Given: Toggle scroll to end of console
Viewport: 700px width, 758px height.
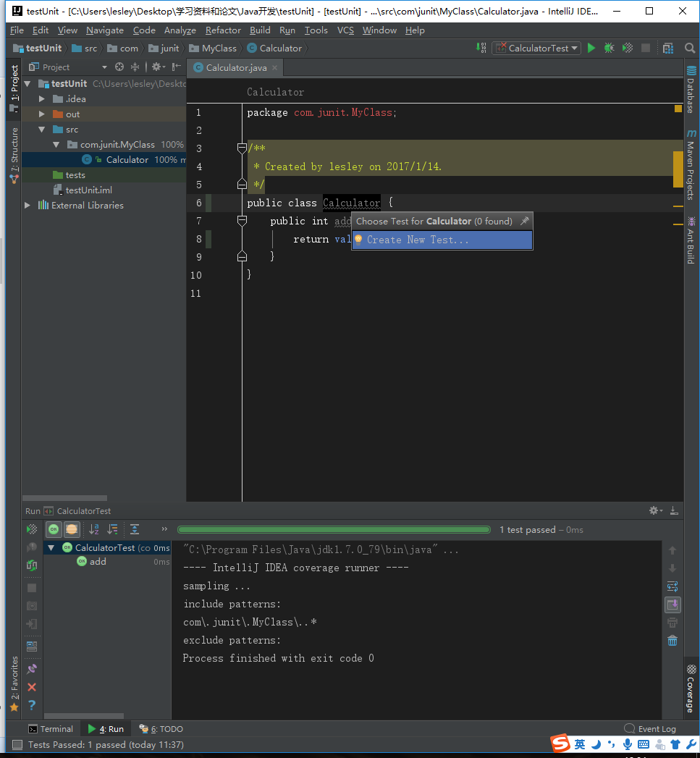Looking at the screenshot, I should [672, 605].
